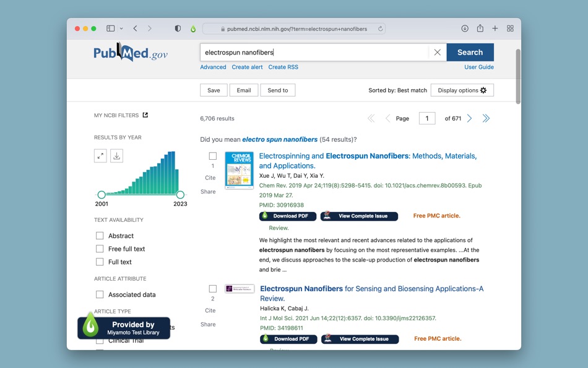Click Cite under result 1
The image size is (588, 368).
pyautogui.click(x=210, y=178)
